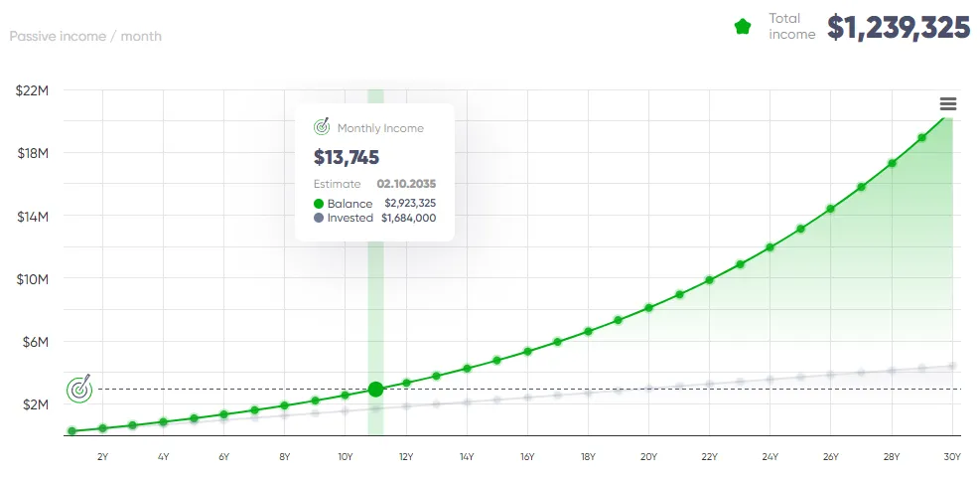Click the 30Y invested gray data point
The height and width of the screenshot is (478, 980).
(952, 366)
